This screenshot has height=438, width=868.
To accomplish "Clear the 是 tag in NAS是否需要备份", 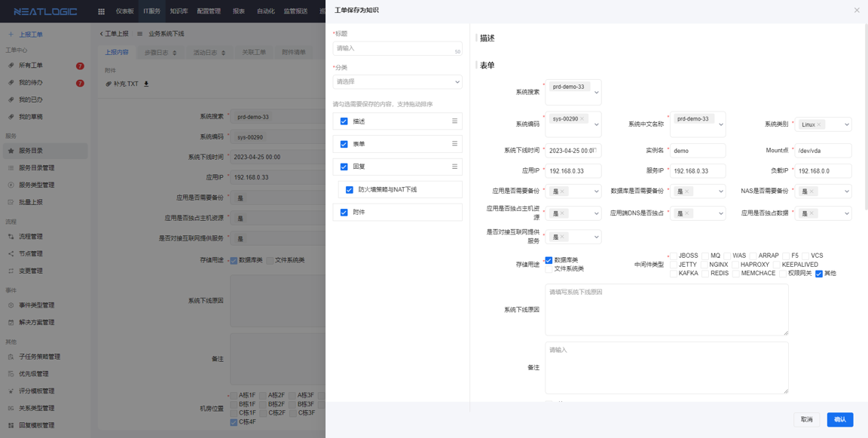I will (x=811, y=191).
